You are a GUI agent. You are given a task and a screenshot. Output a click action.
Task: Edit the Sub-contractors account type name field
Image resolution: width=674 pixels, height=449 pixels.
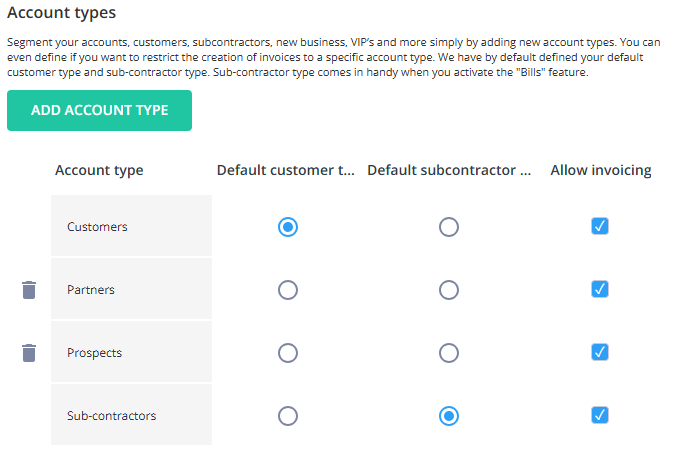tap(132, 415)
